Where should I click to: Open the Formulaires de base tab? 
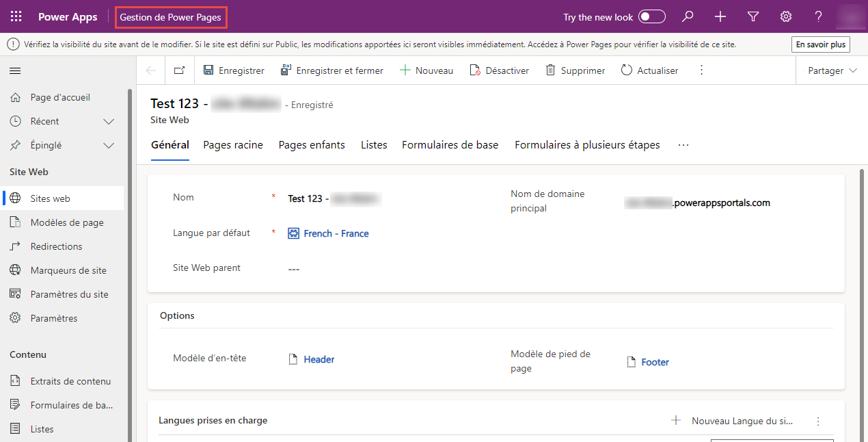coord(450,144)
